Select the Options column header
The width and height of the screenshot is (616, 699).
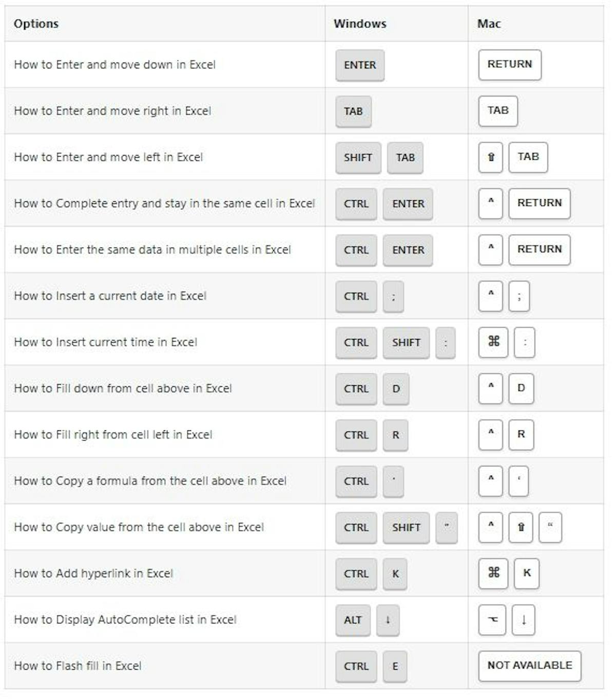pos(36,24)
